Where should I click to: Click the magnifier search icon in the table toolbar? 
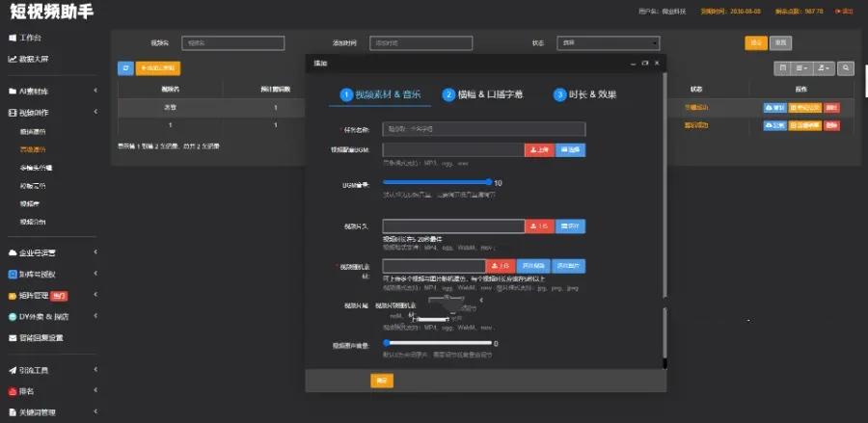845,68
